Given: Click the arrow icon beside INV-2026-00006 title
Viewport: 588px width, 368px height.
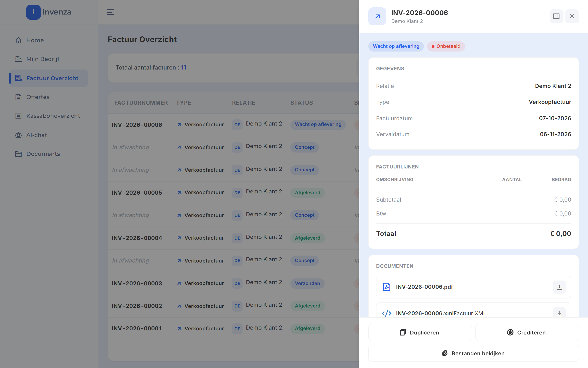Looking at the screenshot, I should 377,16.
